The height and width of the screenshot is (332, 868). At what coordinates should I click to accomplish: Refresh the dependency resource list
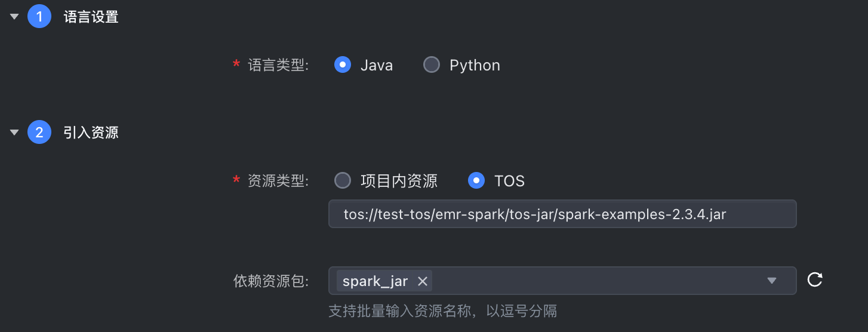pos(815,280)
